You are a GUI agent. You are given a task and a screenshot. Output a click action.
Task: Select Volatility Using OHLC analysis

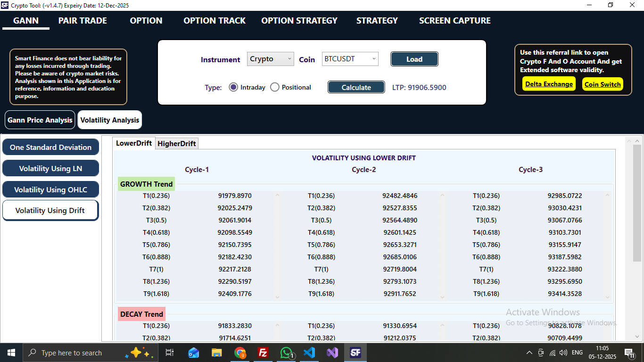tap(50, 189)
